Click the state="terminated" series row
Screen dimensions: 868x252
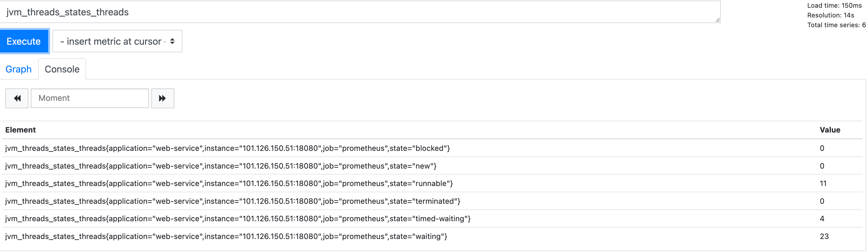tap(232, 201)
